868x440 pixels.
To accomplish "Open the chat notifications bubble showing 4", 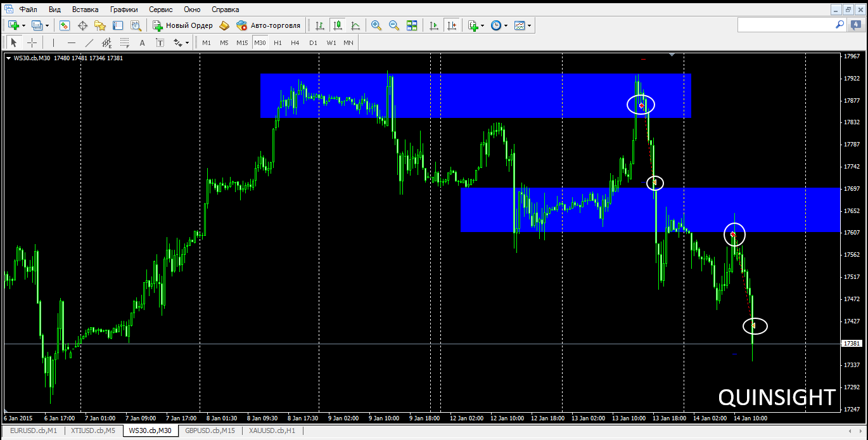I will coord(855,25).
